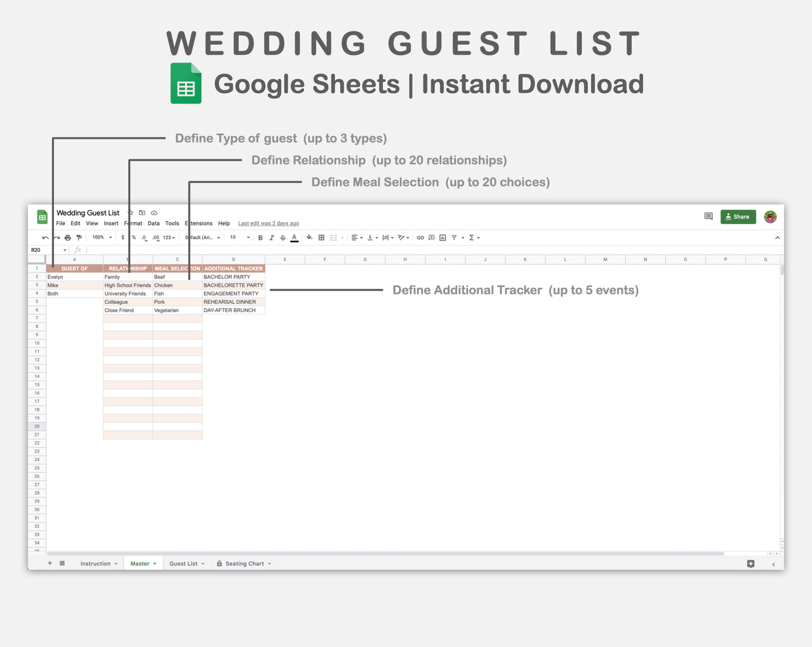Click the Undo icon
The width and height of the screenshot is (812, 647).
coord(44,237)
